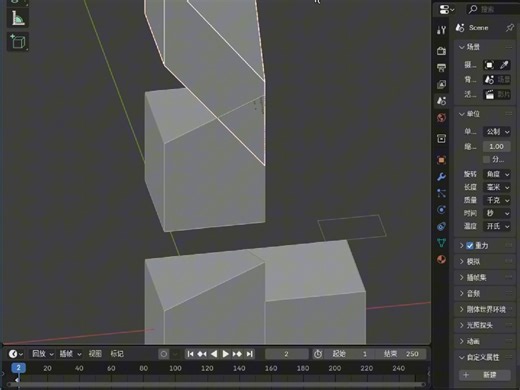This screenshot has height=390, width=520.
Task: Click the unit scale 1.00 field
Action: pos(497,146)
